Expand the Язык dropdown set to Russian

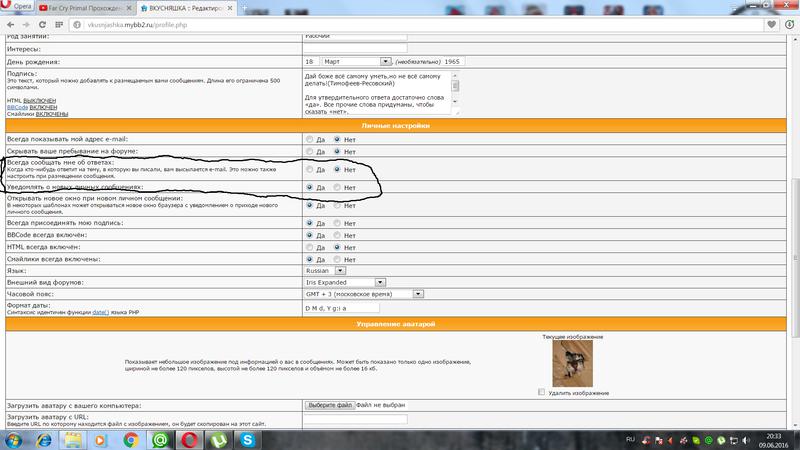click(326, 269)
